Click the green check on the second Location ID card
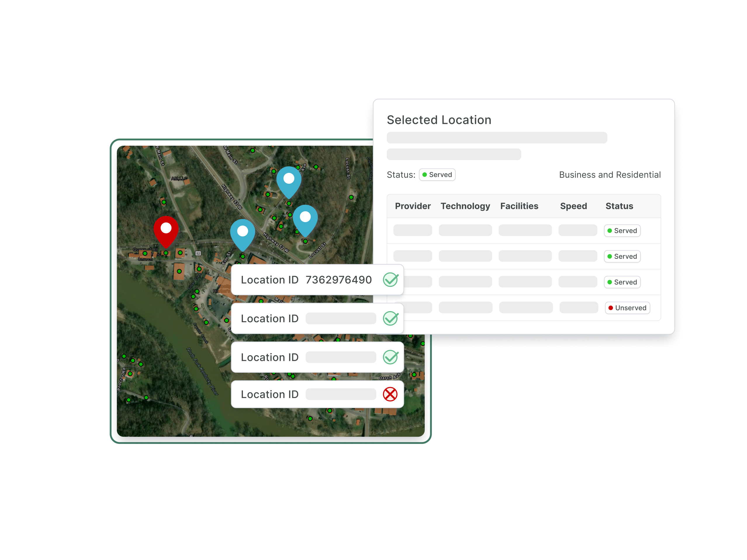Screen dimensions: 747x560 pyautogui.click(x=390, y=318)
